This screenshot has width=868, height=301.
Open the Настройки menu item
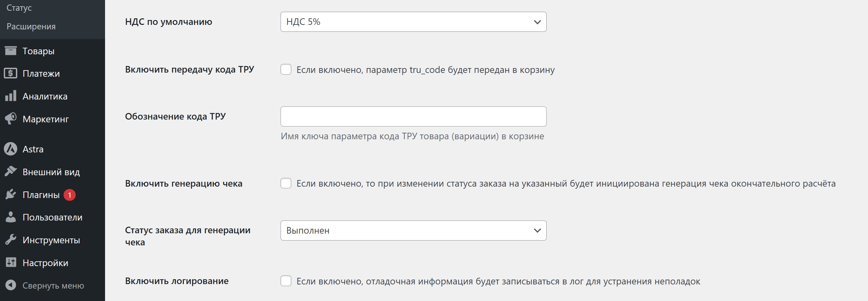pos(45,263)
